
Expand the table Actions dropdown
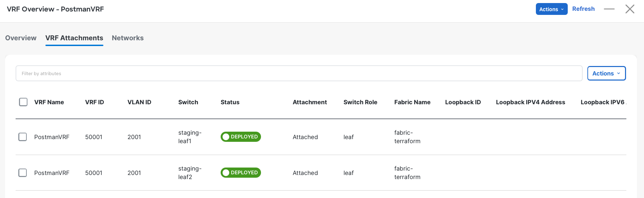pyautogui.click(x=606, y=73)
